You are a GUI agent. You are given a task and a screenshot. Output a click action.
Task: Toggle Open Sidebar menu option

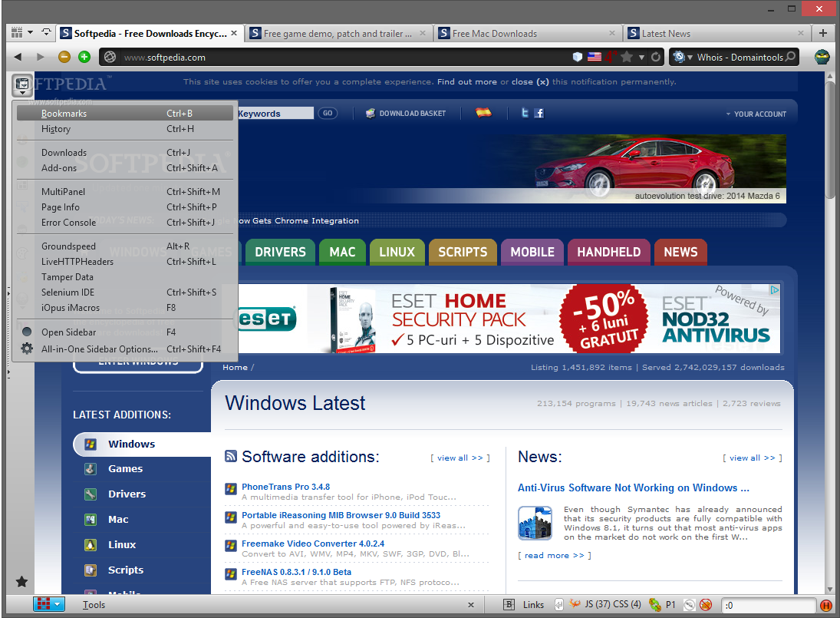(125, 332)
